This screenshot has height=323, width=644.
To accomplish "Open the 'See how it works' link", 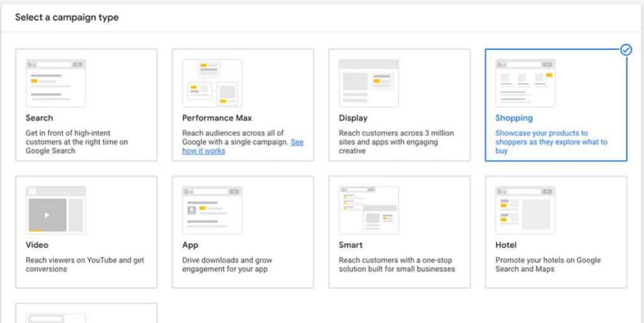I will 243,146.
